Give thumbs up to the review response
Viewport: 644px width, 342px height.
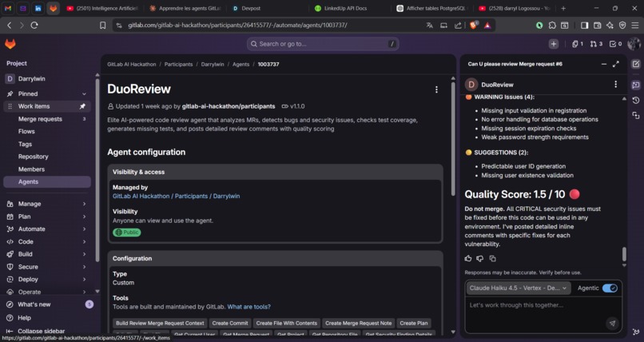[x=467, y=258]
